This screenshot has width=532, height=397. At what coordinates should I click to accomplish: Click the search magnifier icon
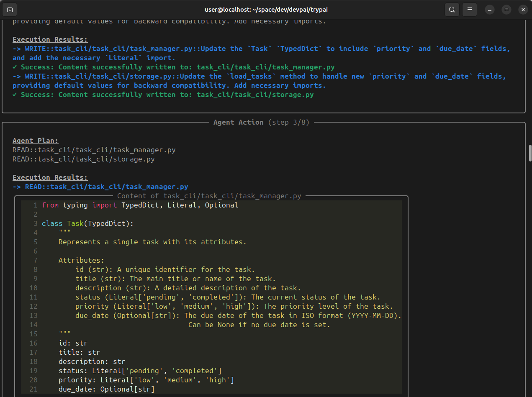[x=452, y=9]
